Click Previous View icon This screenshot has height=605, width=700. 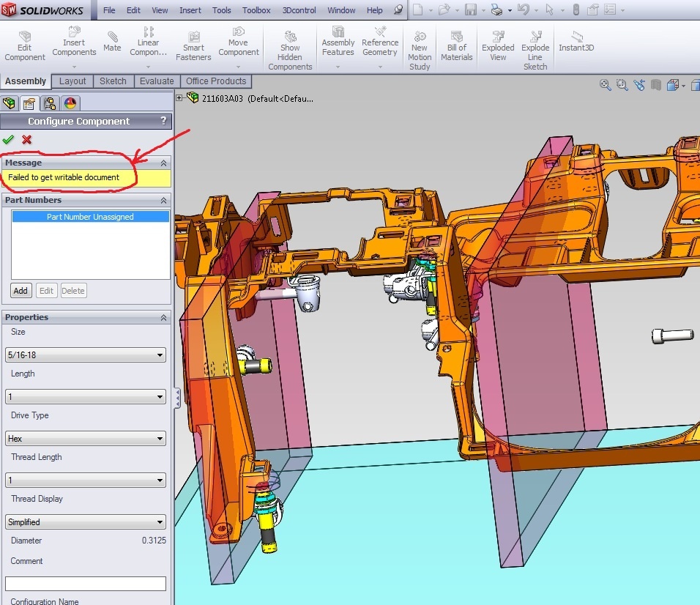(x=639, y=85)
